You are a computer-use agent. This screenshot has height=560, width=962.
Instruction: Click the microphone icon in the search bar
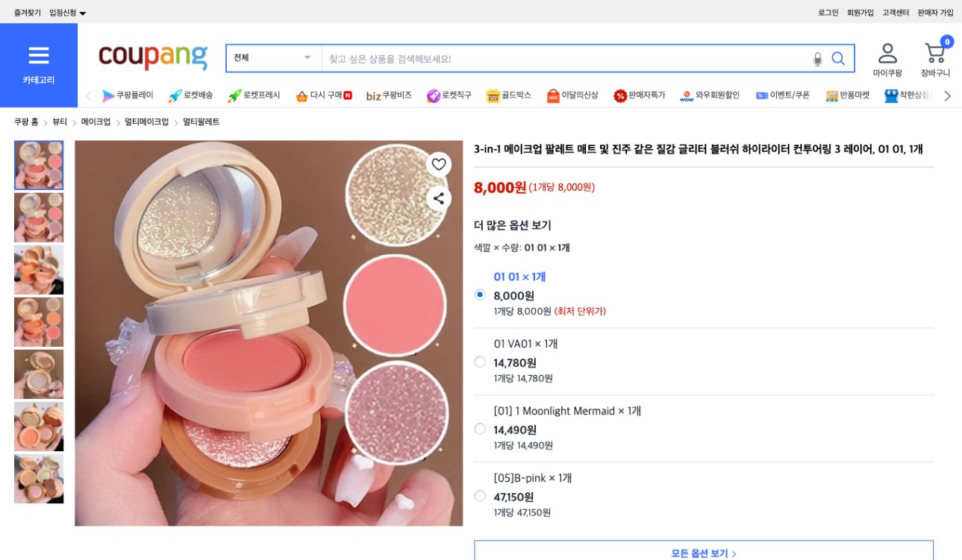tap(819, 58)
